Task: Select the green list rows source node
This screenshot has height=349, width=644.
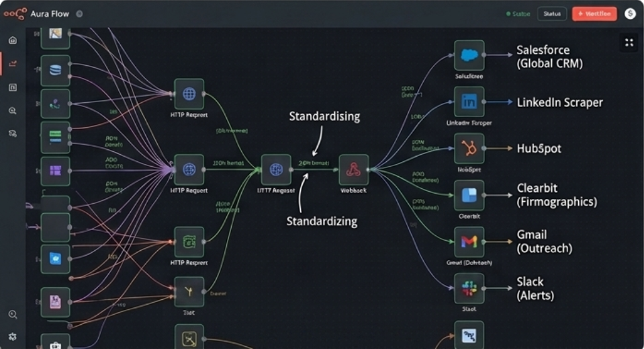Action: (x=56, y=137)
